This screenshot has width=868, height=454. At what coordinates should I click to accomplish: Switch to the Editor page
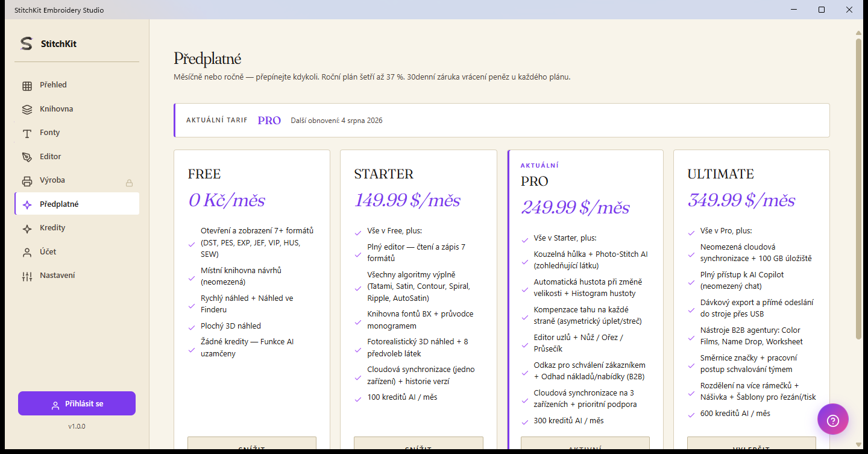point(77,157)
